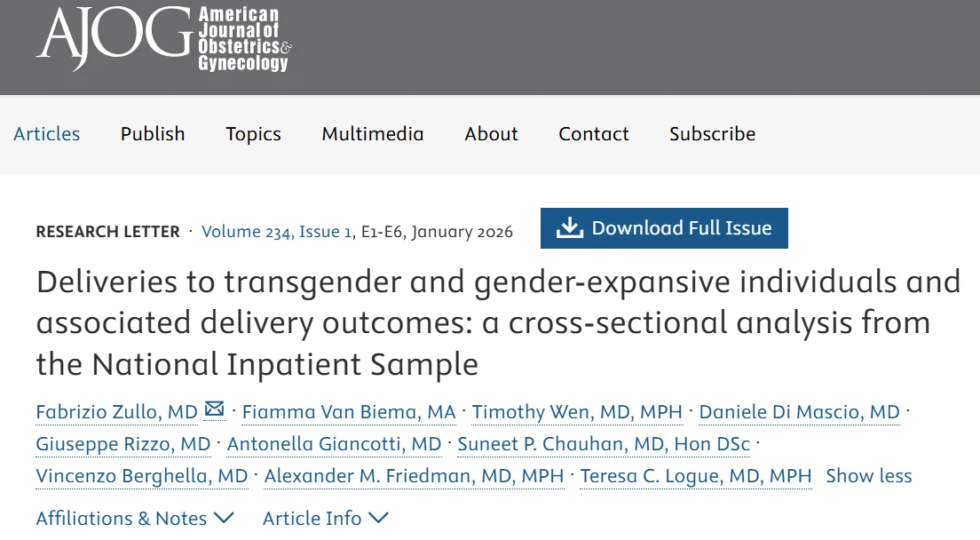Open the Articles menu

click(47, 134)
